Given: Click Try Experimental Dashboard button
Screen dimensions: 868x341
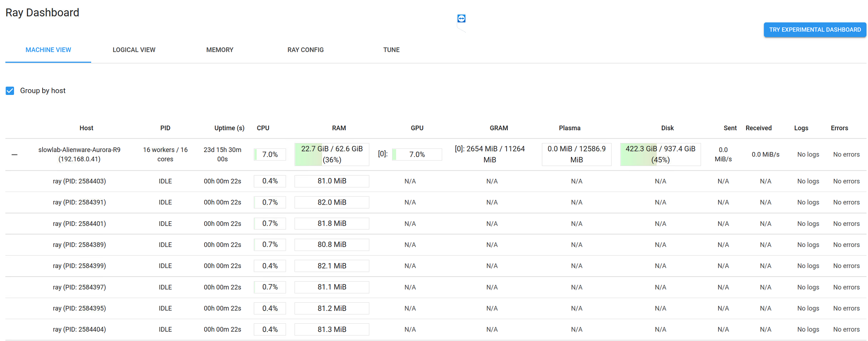Looking at the screenshot, I should (815, 30).
